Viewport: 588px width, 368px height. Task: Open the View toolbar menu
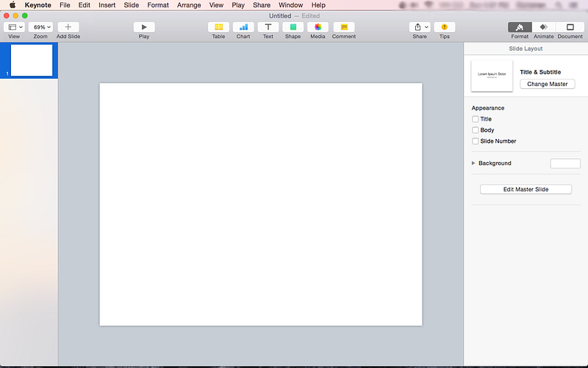(14, 27)
